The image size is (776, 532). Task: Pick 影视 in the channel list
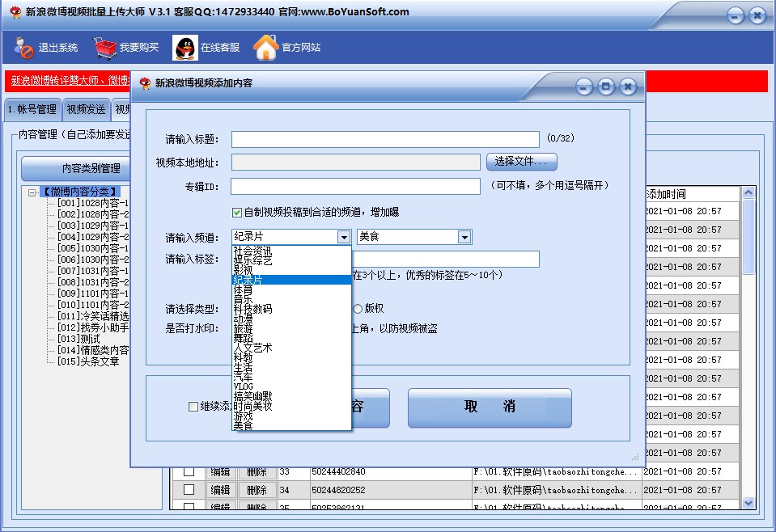pyautogui.click(x=291, y=270)
